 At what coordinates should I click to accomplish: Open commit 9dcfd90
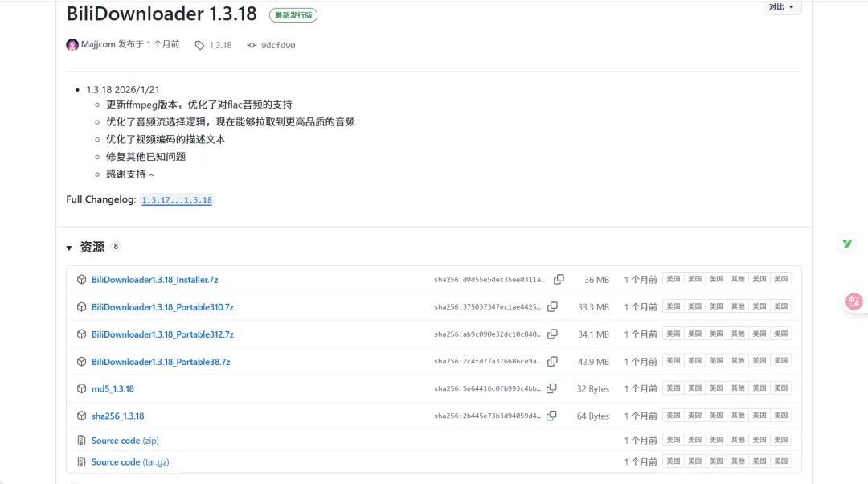click(278, 45)
